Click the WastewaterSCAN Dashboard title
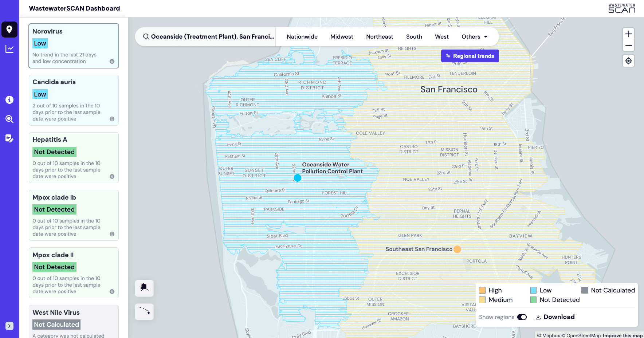 tap(74, 8)
